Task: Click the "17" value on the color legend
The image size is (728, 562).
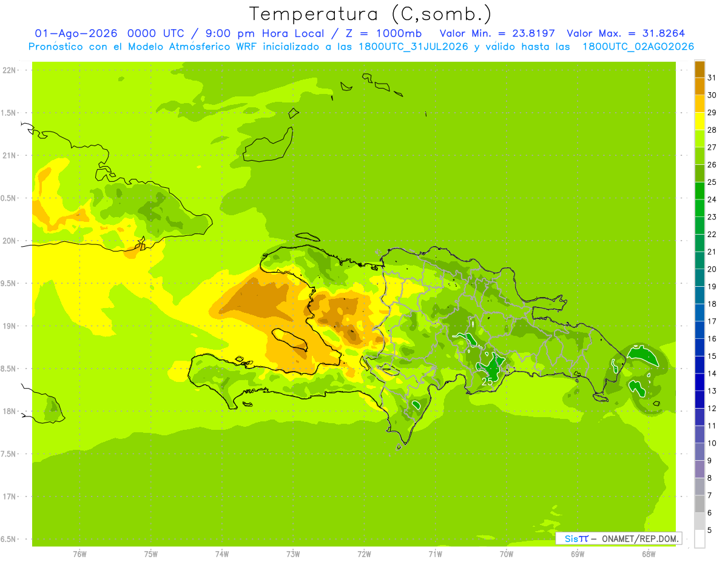Action: point(712,321)
